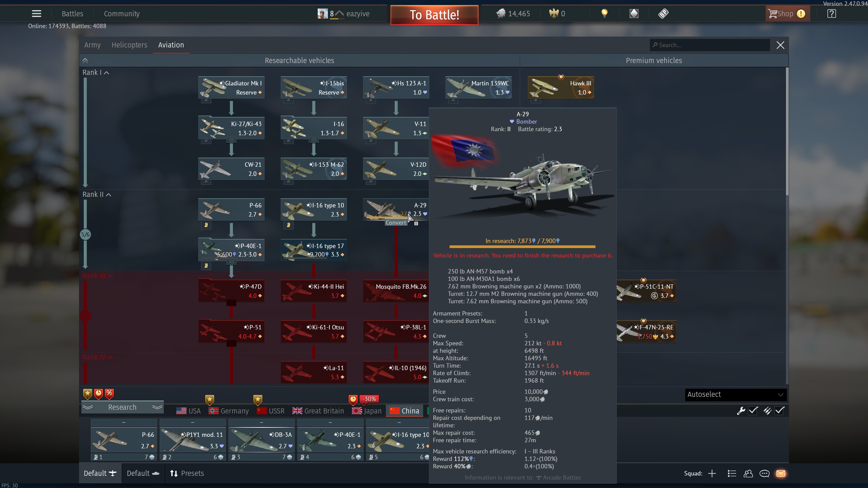Select the P1Y1 mod. 11 crew slot

193,440
